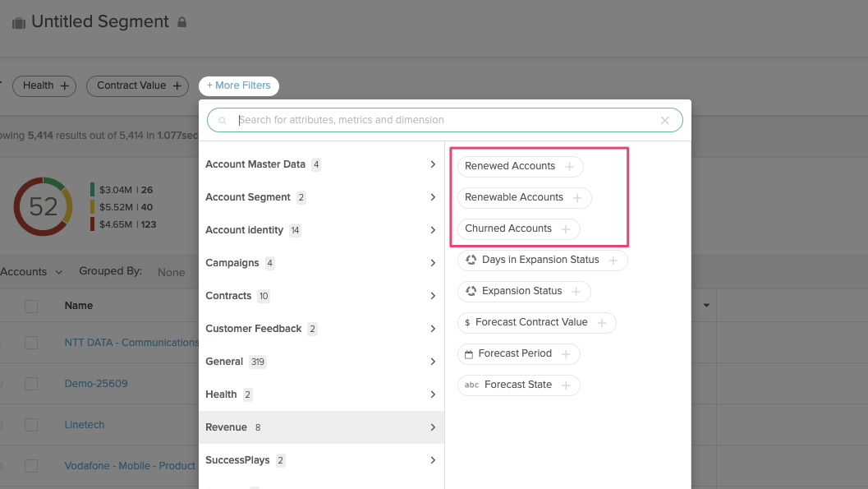The width and height of the screenshot is (868, 489).
Task: Click the calendar icon on Forecast Period
Action: pos(469,354)
